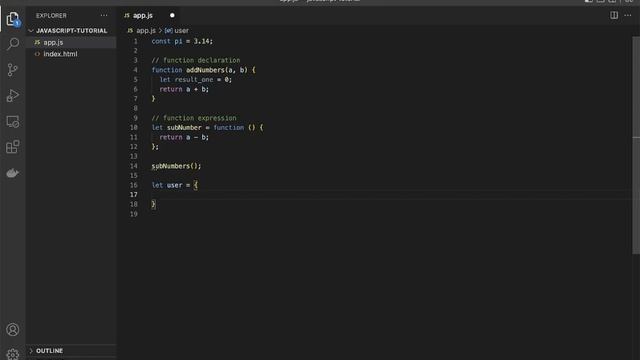
Task: Open the Accounts menu
Action: point(13,329)
